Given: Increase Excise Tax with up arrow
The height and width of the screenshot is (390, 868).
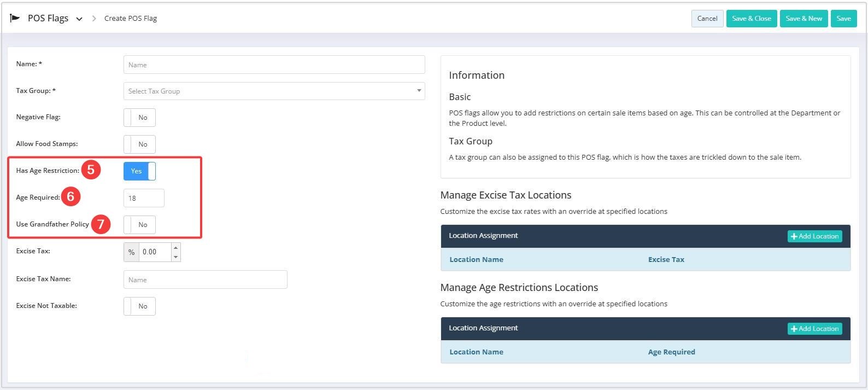Looking at the screenshot, I should click(x=175, y=248).
